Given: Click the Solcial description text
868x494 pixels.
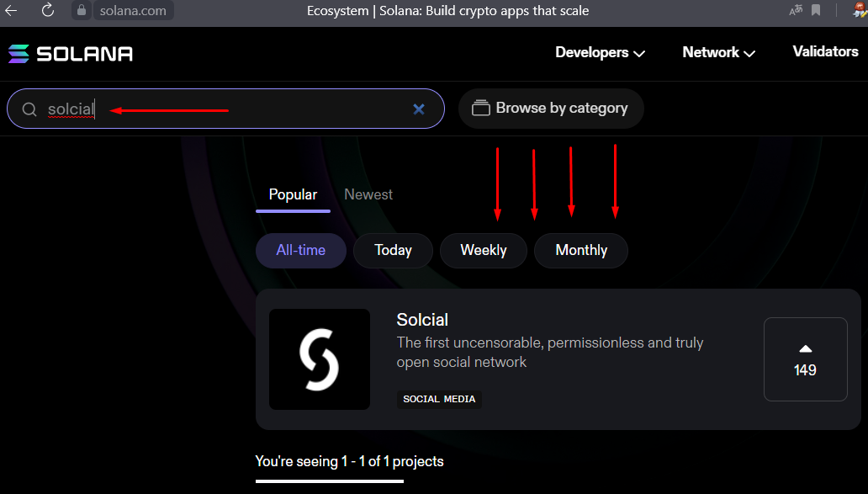Looking at the screenshot, I should point(550,353).
